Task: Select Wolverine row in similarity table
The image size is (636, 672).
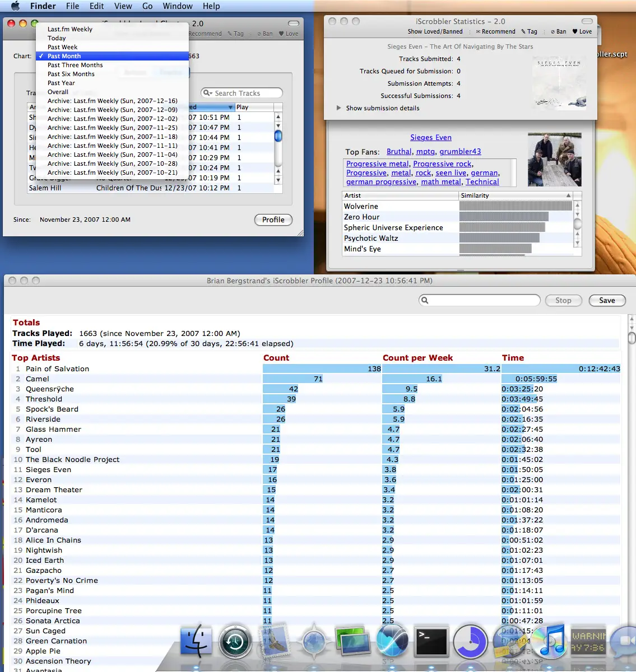Action: click(458, 206)
